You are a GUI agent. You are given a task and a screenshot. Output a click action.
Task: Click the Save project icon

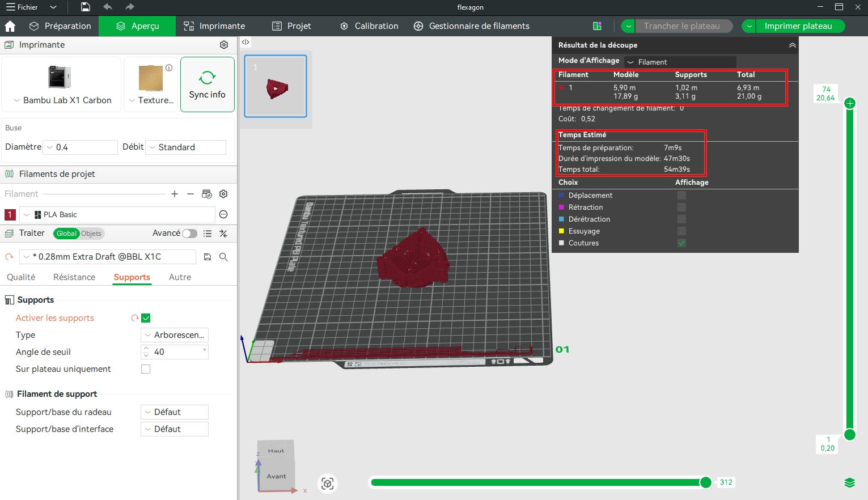click(x=85, y=7)
